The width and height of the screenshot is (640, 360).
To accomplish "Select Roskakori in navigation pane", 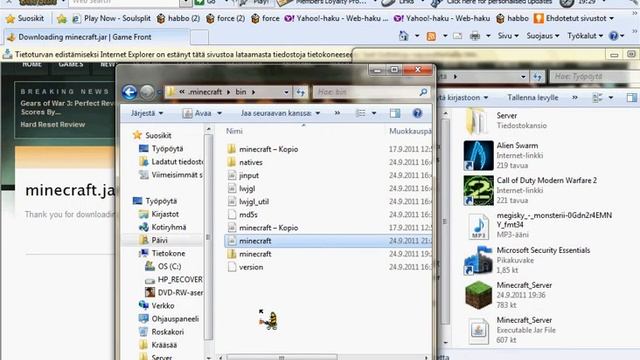I will click(x=162, y=331).
